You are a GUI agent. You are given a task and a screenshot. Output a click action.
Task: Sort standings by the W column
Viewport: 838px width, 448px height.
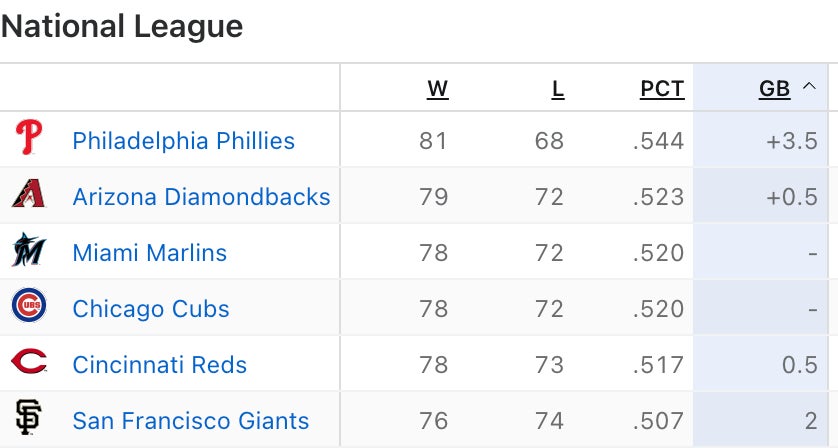coord(437,89)
